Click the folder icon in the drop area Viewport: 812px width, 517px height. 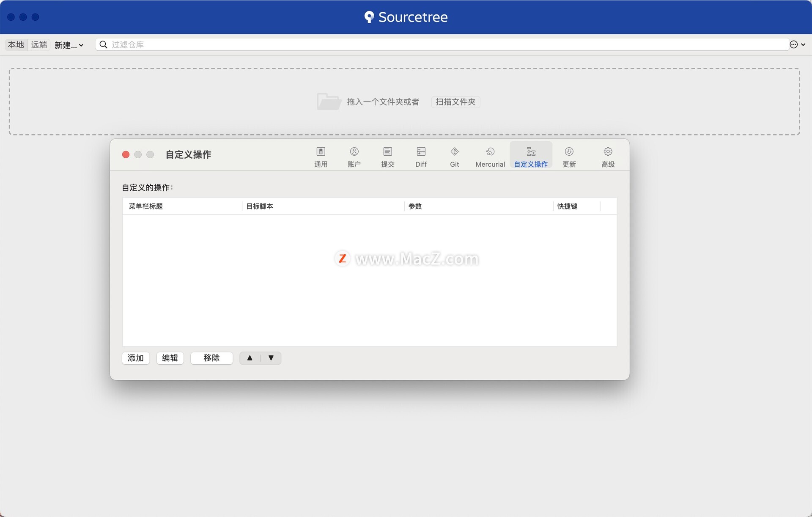coord(329,102)
